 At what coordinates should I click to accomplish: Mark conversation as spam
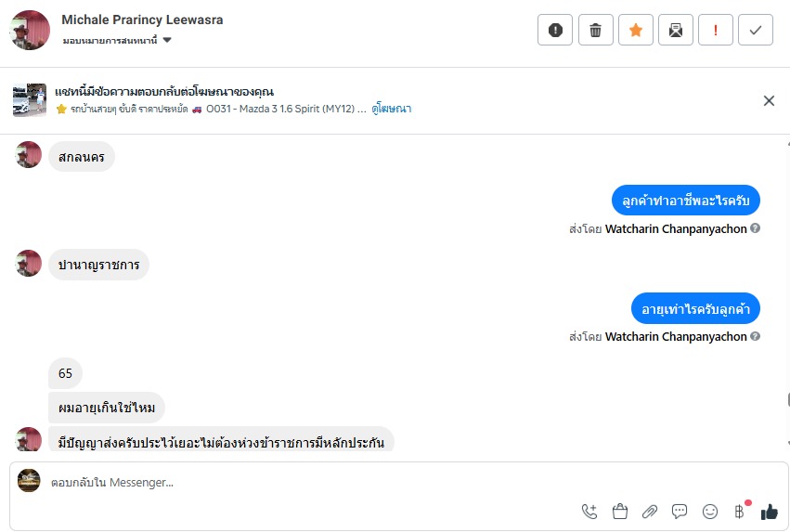tap(555, 30)
